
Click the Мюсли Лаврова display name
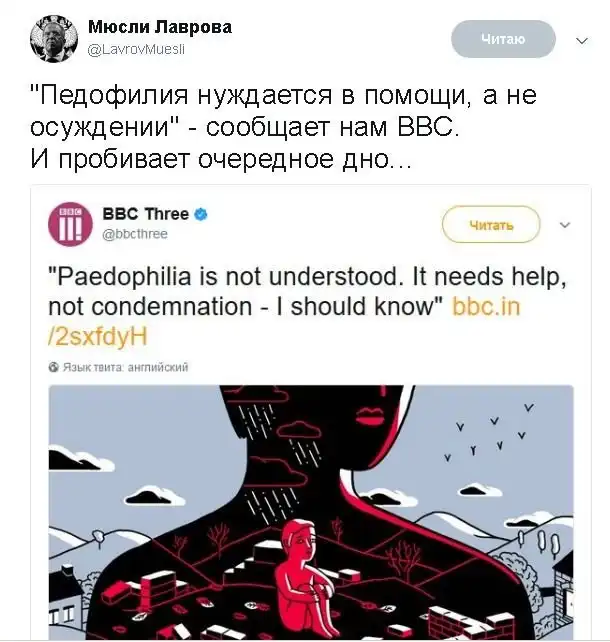160,27
